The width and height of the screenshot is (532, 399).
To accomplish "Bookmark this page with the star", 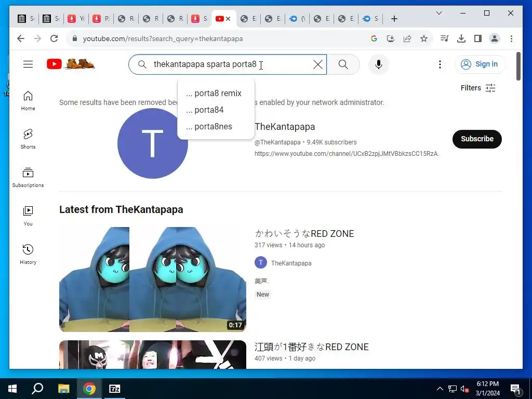I will click(x=424, y=38).
